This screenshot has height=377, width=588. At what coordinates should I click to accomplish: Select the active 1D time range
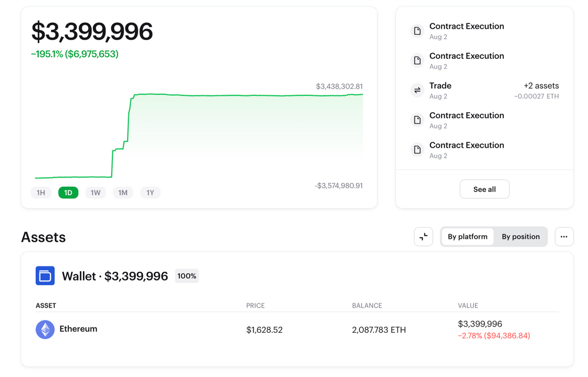point(68,192)
